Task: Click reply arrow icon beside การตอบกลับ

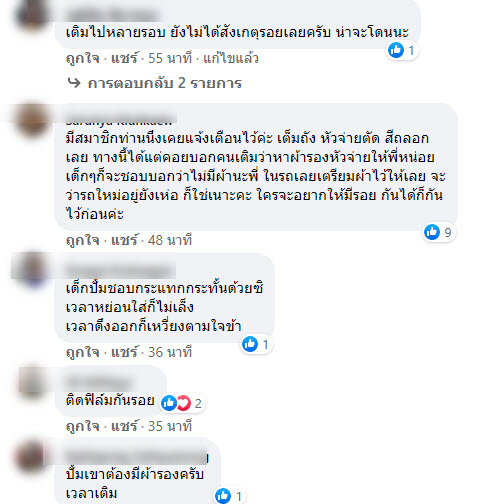Action: point(74,83)
